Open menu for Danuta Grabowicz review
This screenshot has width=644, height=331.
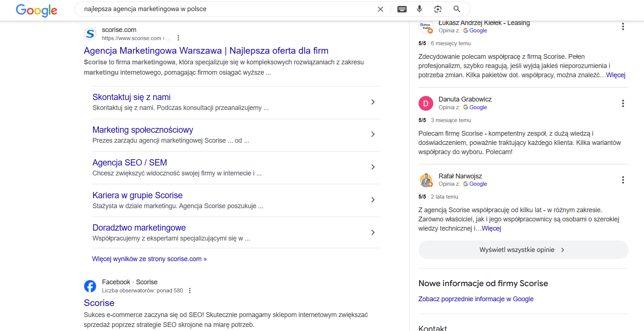(x=623, y=103)
